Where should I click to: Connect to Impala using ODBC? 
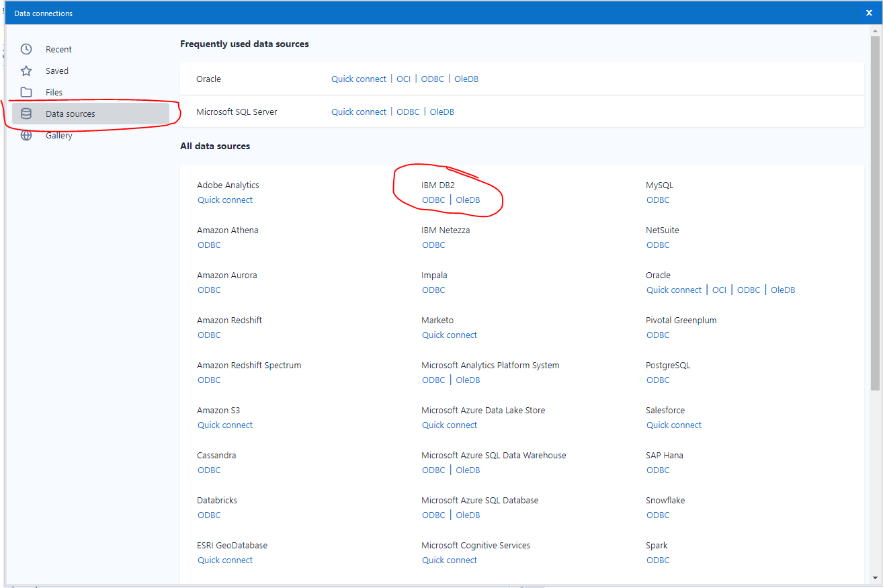[433, 290]
